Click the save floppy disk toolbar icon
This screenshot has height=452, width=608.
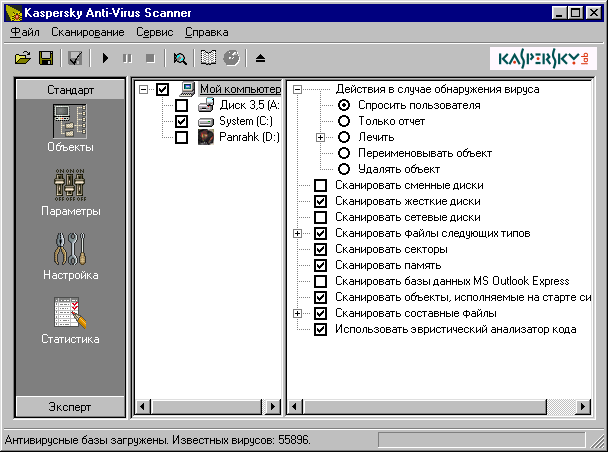pyautogui.click(x=46, y=59)
